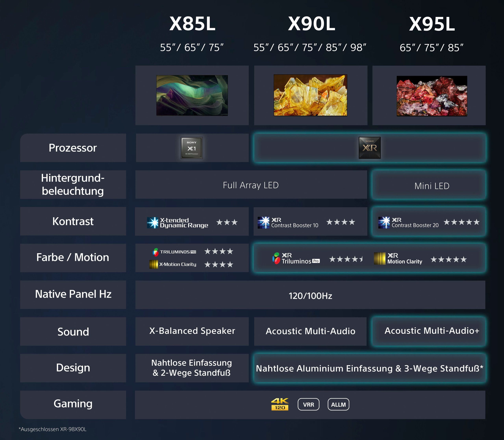The width and height of the screenshot is (504, 440).
Task: Select the X90L yellow crystal TV image
Action: pyautogui.click(x=310, y=95)
